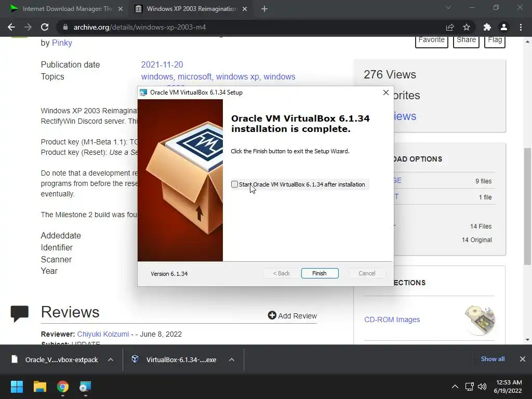Go back to the previous page in Chrome
The image size is (532, 399).
pyautogui.click(x=11, y=27)
